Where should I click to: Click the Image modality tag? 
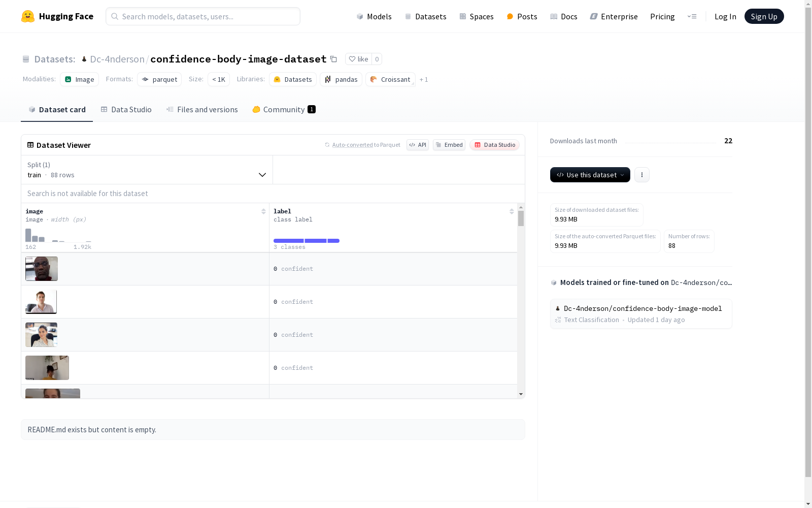[x=80, y=79]
